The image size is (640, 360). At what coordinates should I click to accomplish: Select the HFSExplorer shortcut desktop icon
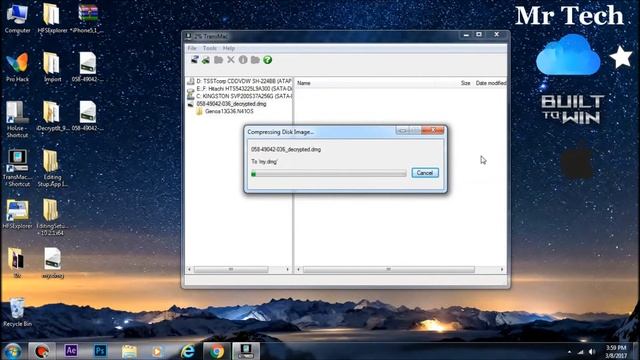click(x=17, y=214)
